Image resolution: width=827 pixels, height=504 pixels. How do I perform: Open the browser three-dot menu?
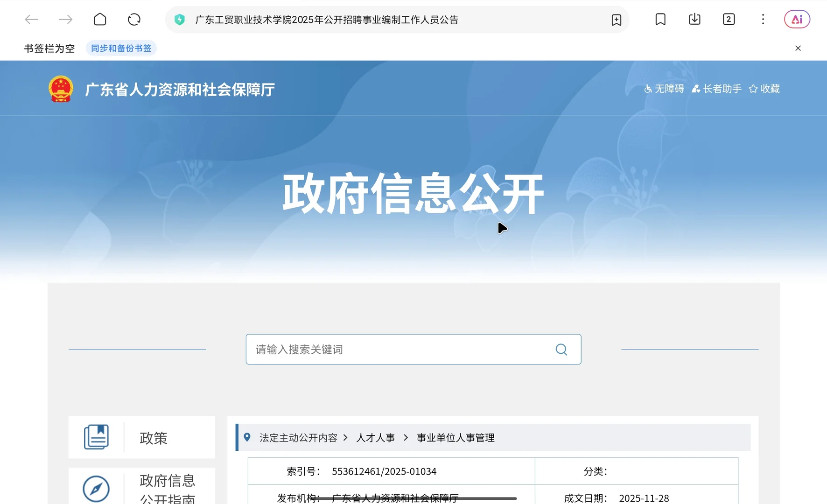[763, 19]
